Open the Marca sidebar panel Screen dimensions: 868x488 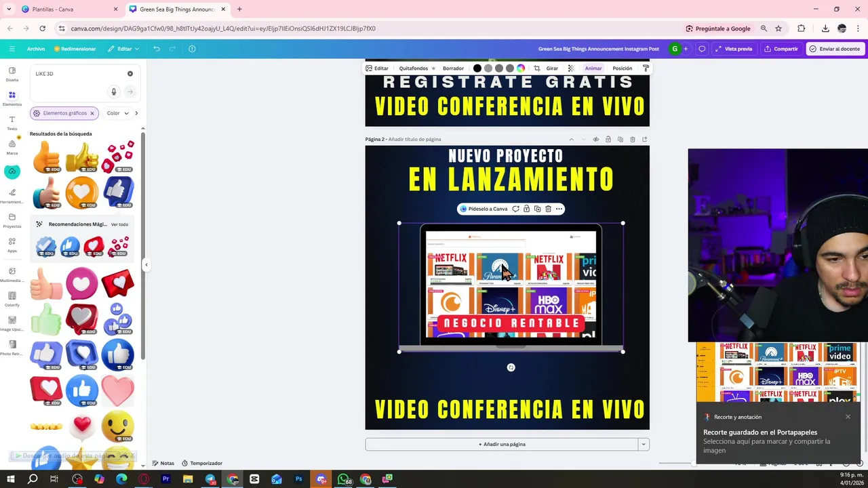coord(12,147)
